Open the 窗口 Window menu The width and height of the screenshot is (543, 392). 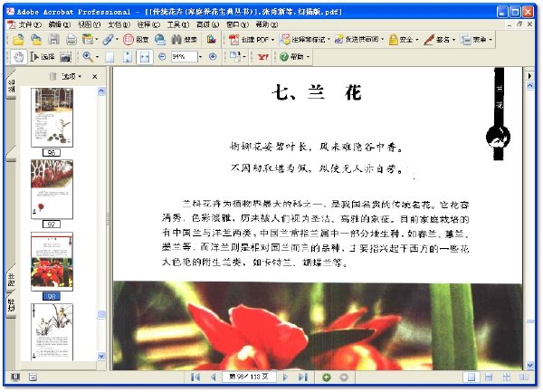pyautogui.click(x=237, y=25)
